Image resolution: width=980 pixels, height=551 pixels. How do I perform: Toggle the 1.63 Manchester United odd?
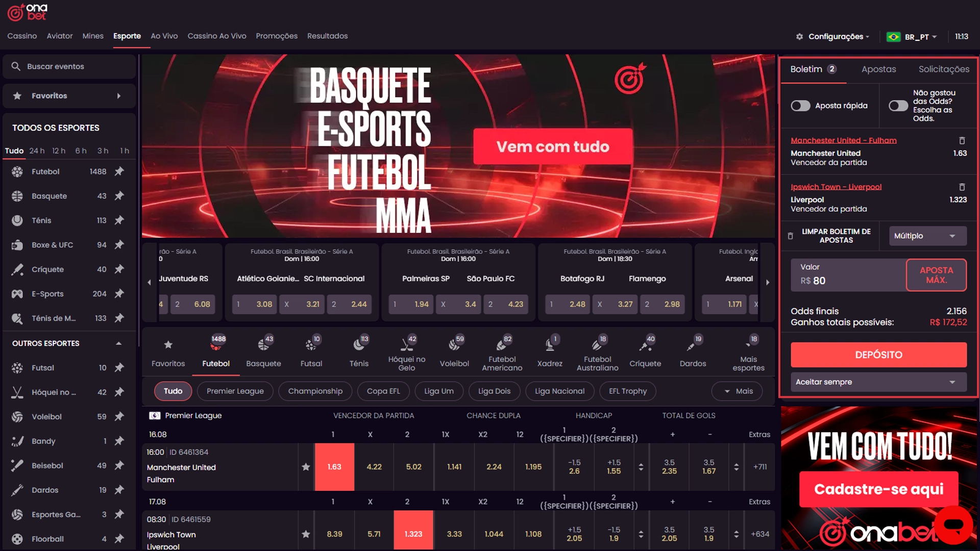(x=334, y=467)
